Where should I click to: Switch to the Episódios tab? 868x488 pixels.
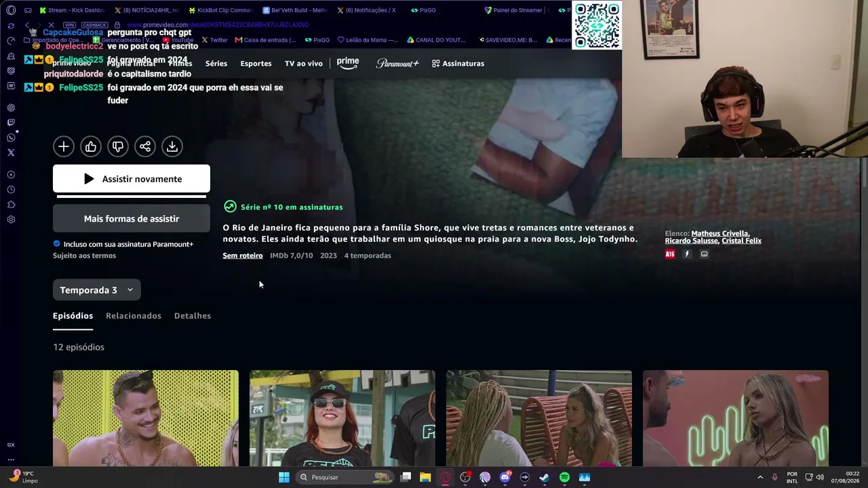tap(73, 316)
